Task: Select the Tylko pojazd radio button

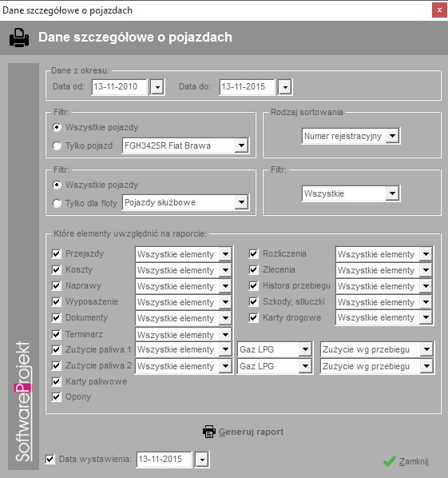Action: (x=57, y=145)
